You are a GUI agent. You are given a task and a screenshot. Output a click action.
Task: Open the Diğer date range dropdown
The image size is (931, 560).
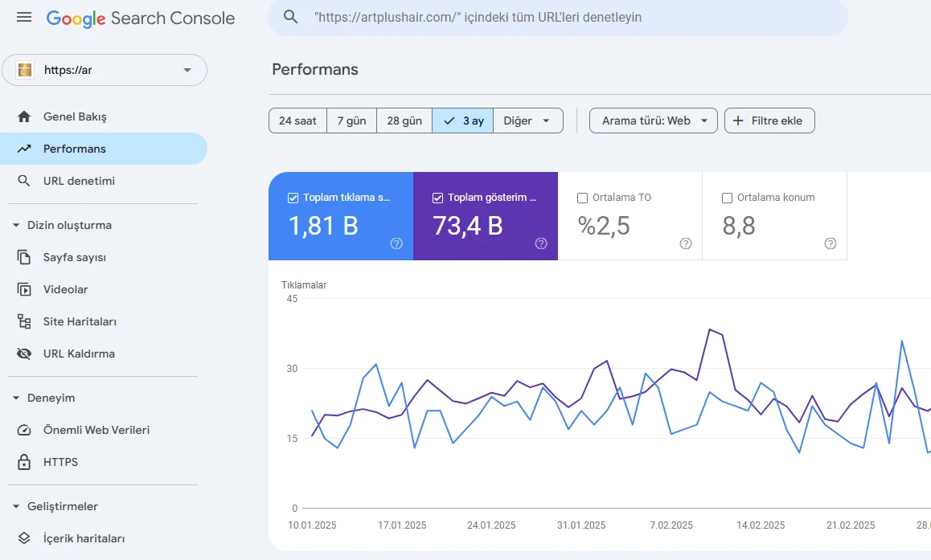pyautogui.click(x=528, y=121)
